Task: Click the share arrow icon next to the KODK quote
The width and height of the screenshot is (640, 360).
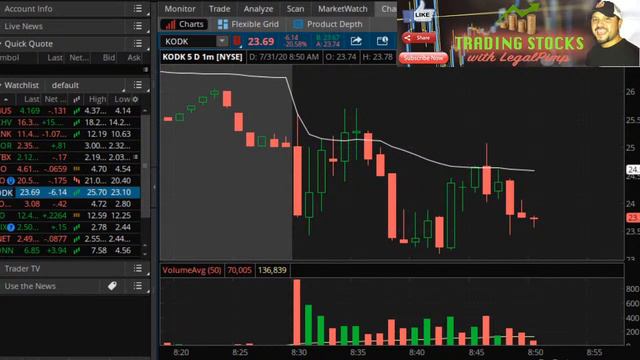Action: (x=356, y=41)
